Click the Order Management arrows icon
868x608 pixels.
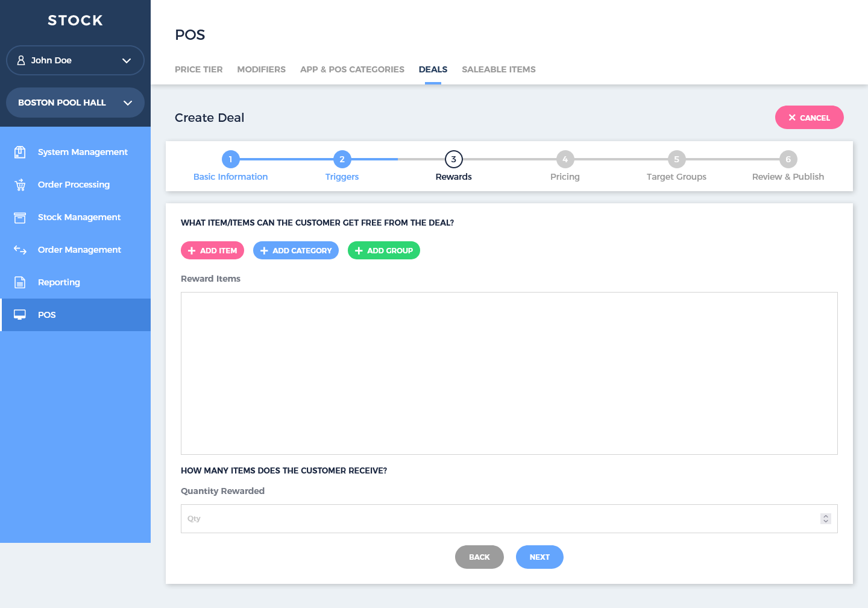tap(20, 250)
